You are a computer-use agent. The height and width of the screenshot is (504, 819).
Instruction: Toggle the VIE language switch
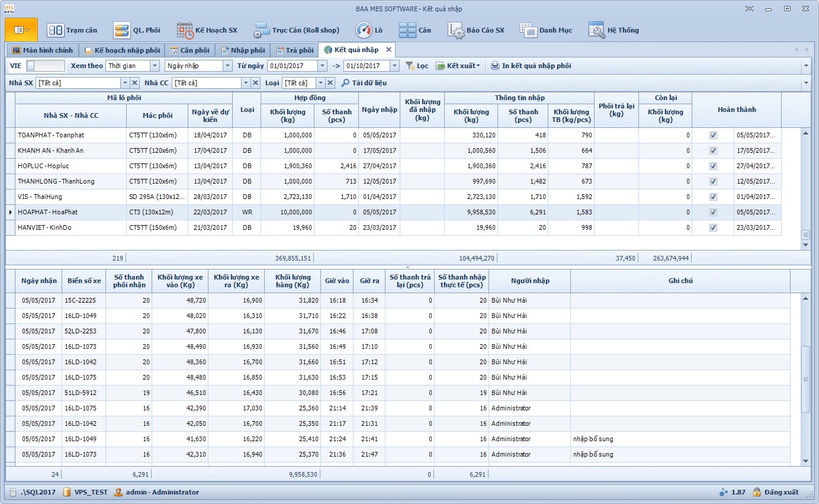tap(45, 66)
